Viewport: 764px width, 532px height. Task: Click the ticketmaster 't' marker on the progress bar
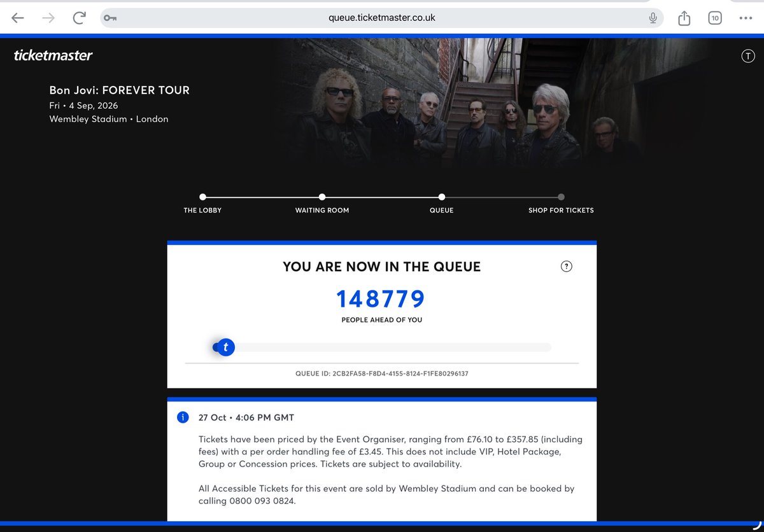tap(225, 347)
